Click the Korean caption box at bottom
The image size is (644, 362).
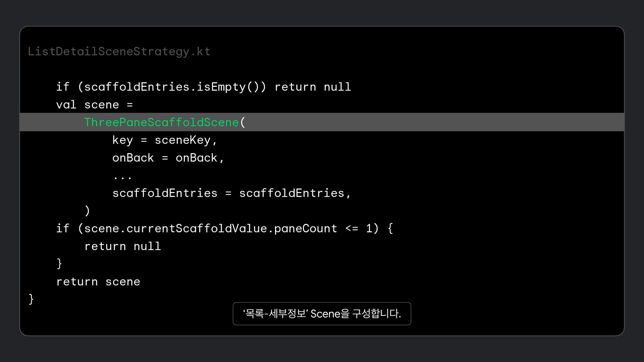pos(322,314)
